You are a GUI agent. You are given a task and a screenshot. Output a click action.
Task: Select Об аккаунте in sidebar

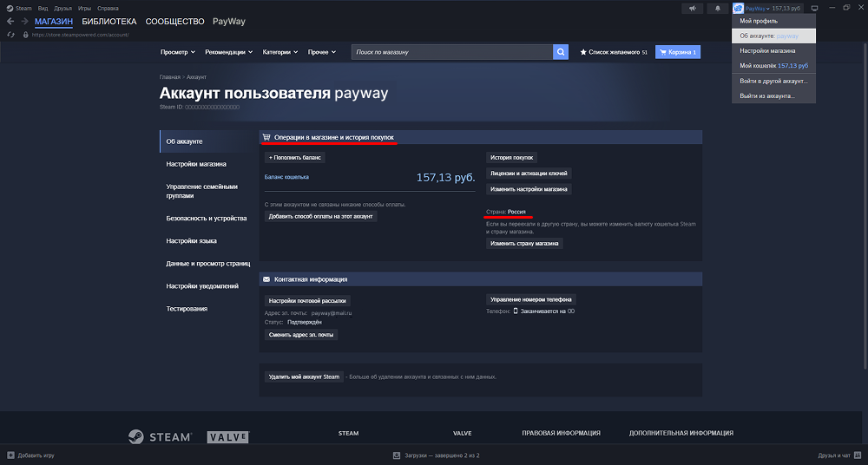coord(207,141)
